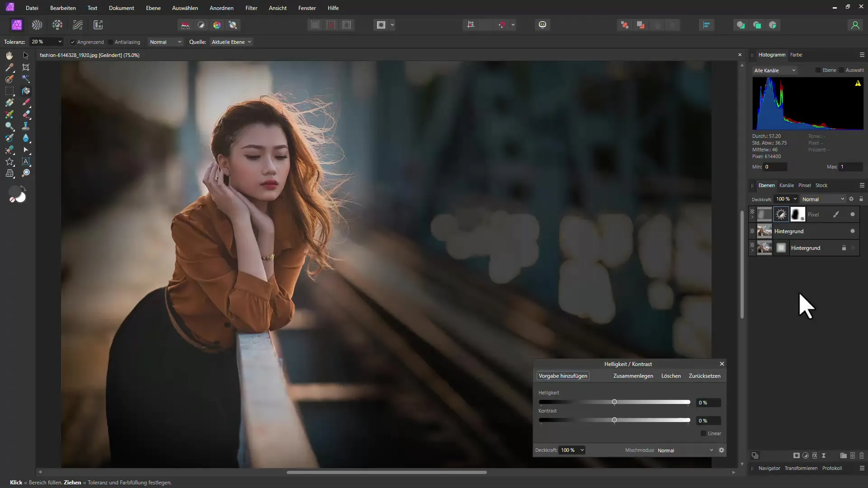Image resolution: width=868 pixels, height=488 pixels.
Task: Expand the Pixel layer children
Action: tap(752, 217)
